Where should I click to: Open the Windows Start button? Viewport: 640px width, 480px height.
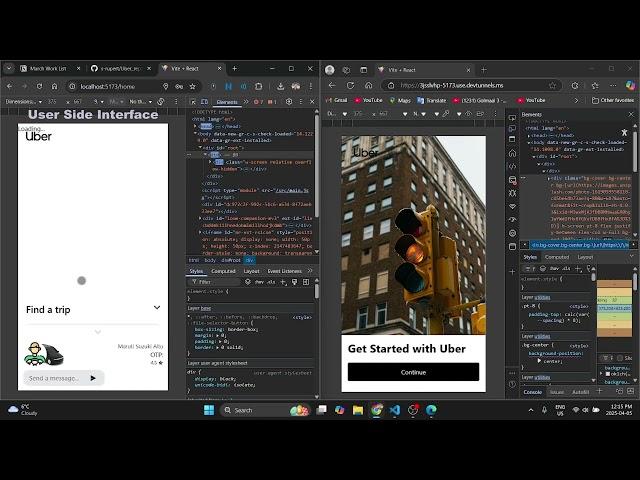(x=209, y=410)
